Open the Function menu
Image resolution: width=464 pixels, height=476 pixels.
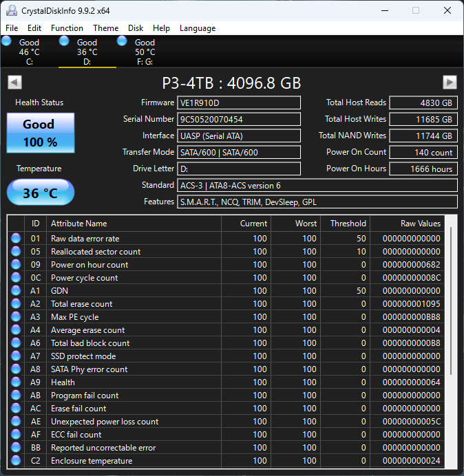(x=67, y=28)
